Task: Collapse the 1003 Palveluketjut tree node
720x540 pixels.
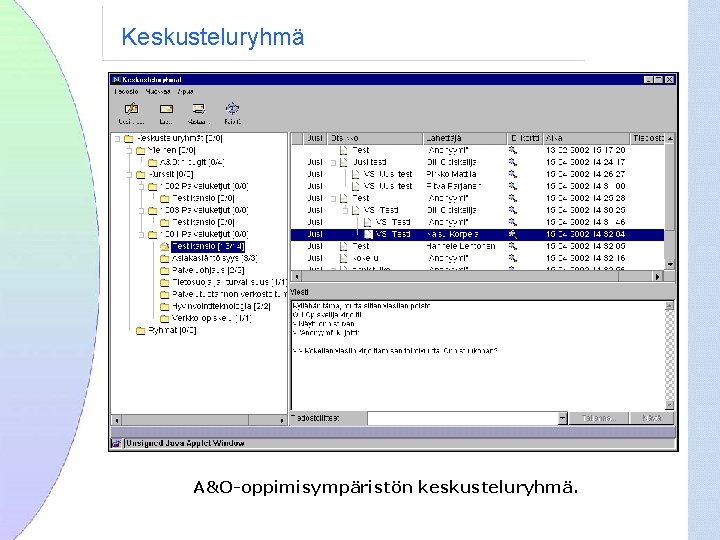Action: click(x=142, y=210)
